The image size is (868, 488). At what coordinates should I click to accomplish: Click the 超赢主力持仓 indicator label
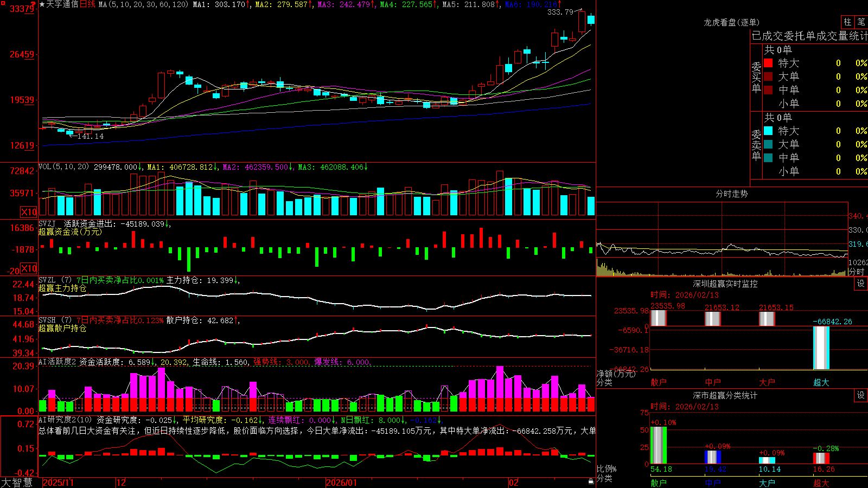(62, 288)
